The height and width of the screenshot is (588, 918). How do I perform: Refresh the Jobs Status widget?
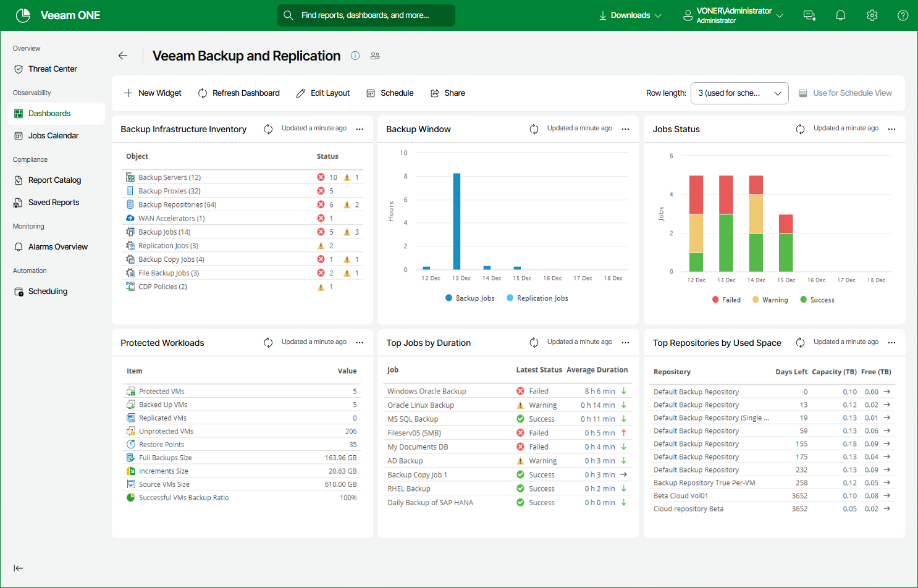[800, 129]
